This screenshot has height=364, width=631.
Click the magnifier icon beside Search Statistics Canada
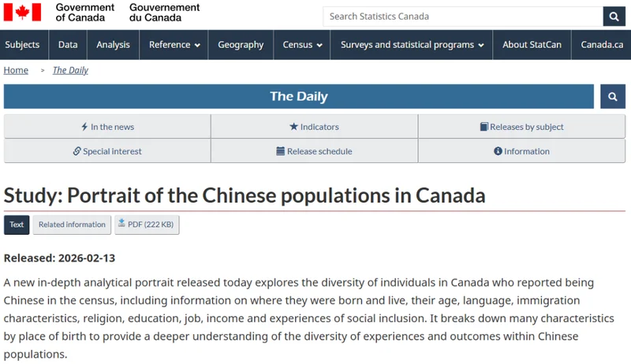tap(614, 16)
